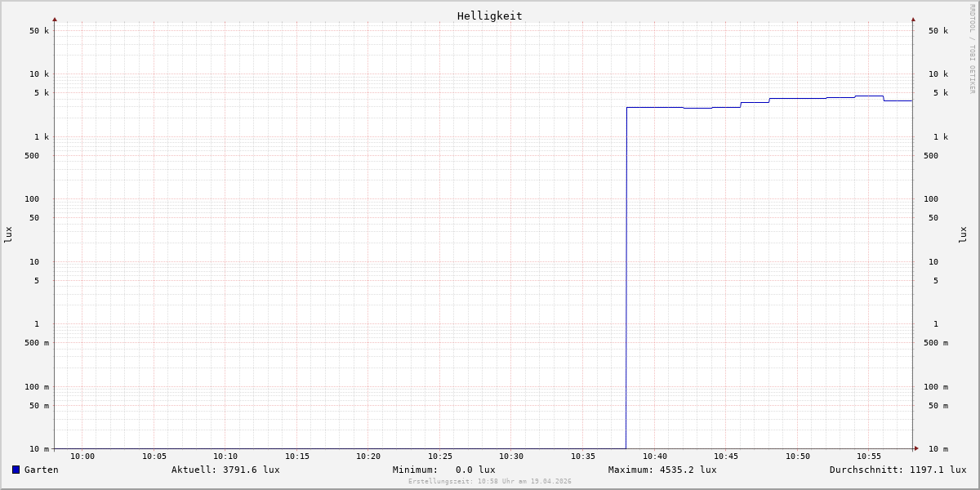Click the 10:25 time axis label

click(x=440, y=457)
